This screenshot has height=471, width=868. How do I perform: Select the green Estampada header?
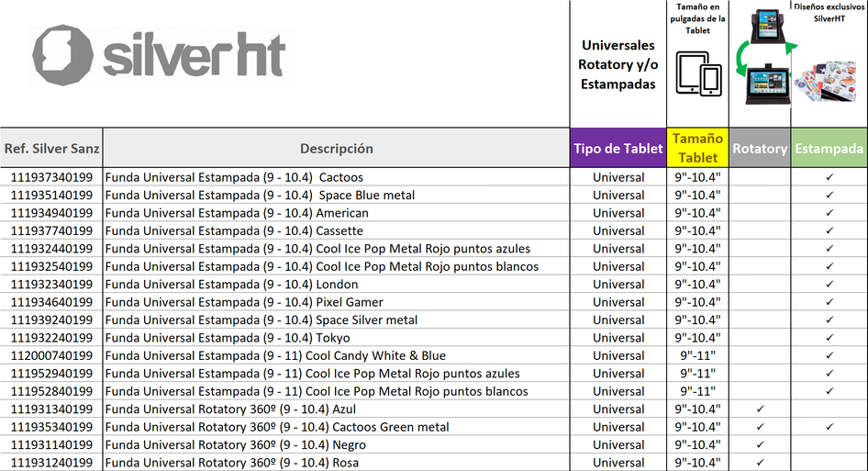point(829,148)
